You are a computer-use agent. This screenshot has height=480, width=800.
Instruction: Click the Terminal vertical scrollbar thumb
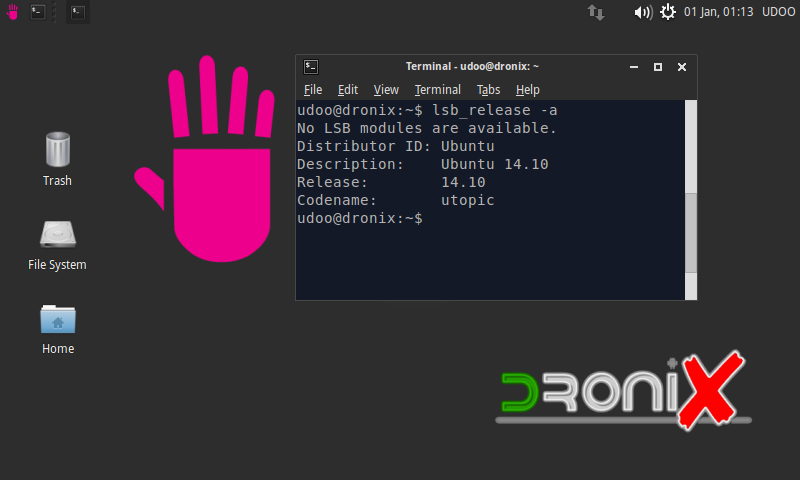coord(691,233)
